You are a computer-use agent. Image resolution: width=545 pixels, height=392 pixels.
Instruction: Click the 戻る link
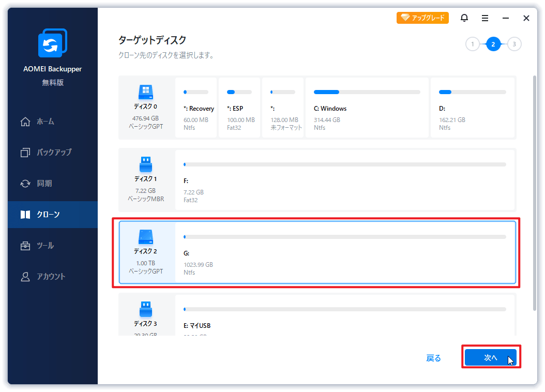click(x=433, y=358)
